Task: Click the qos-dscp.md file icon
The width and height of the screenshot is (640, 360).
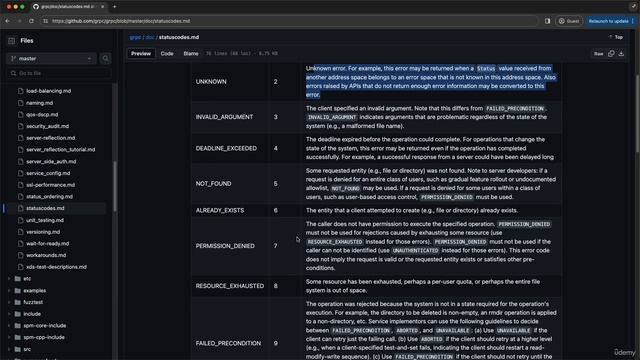Action: (20, 115)
